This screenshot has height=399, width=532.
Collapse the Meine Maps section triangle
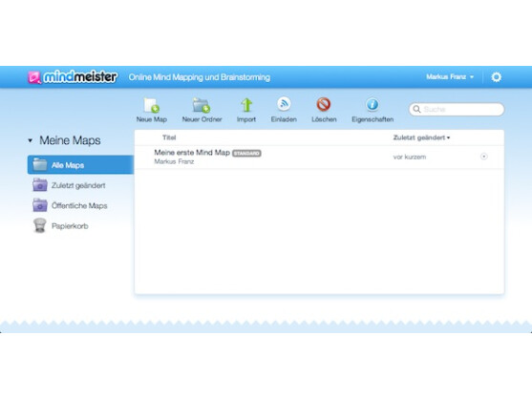tap(31, 140)
